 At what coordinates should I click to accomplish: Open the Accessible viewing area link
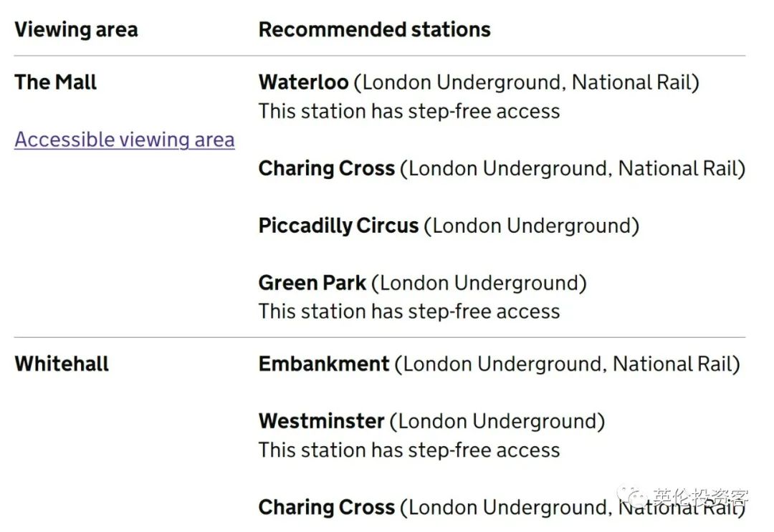124,140
